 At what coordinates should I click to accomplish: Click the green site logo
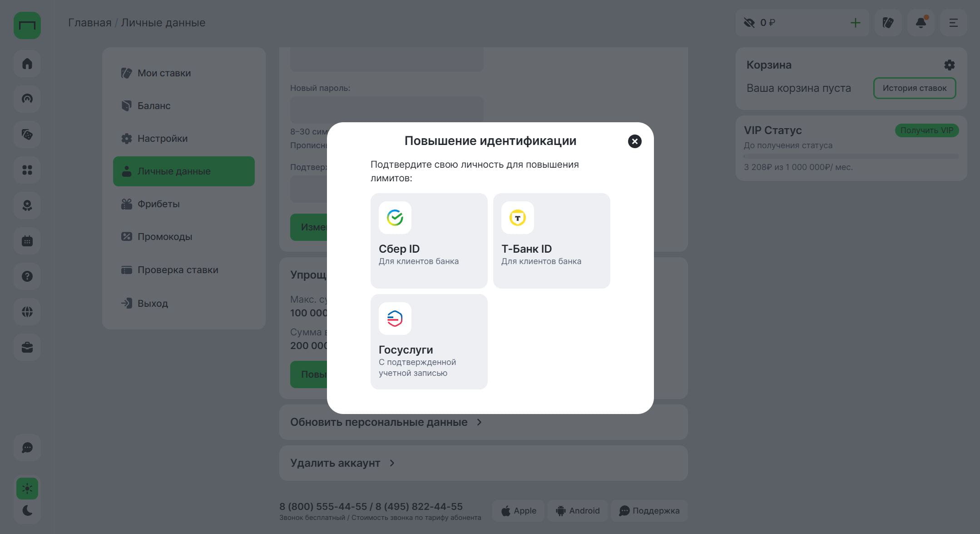[27, 25]
